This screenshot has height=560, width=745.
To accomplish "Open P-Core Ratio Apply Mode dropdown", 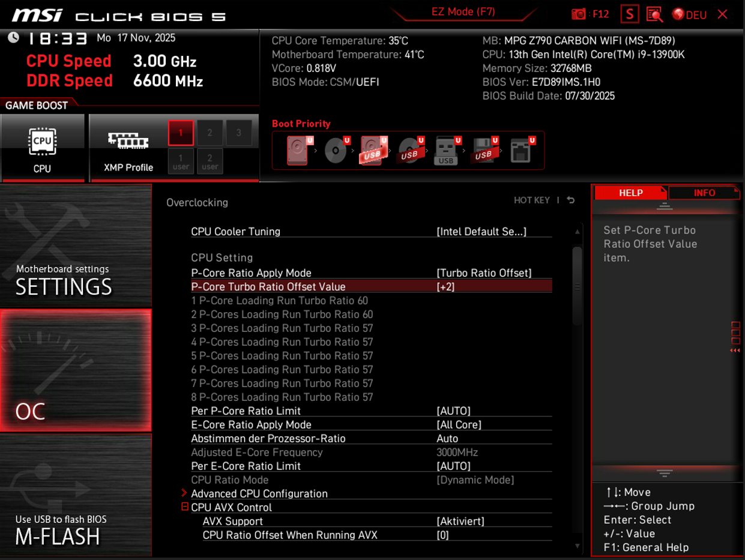I will pos(372,272).
